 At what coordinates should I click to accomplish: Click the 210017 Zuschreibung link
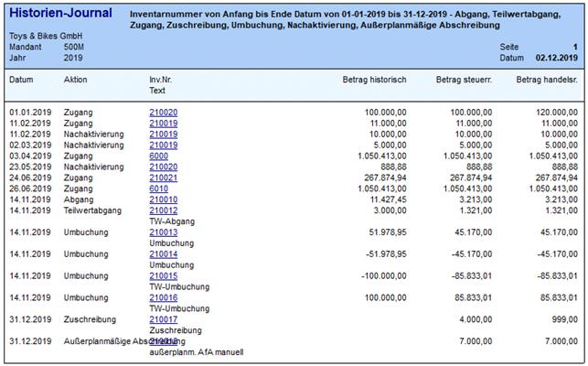coord(163,319)
